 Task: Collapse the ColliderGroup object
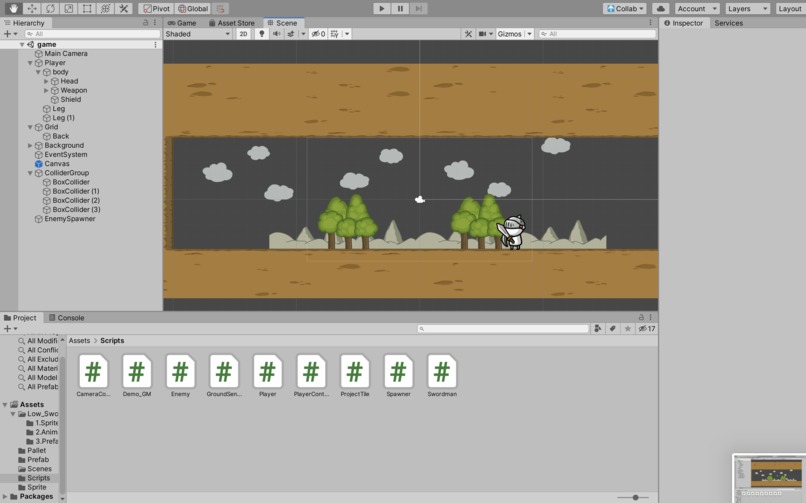click(30, 173)
